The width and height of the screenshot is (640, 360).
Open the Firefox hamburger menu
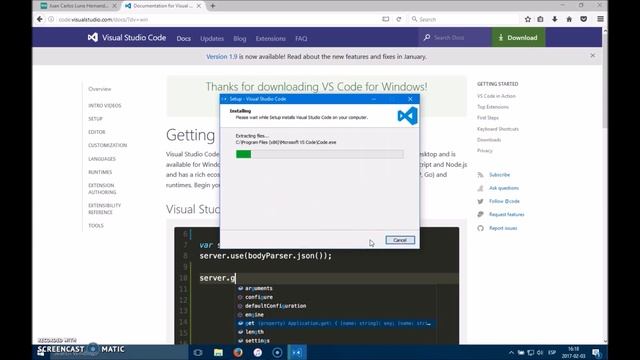[600, 19]
